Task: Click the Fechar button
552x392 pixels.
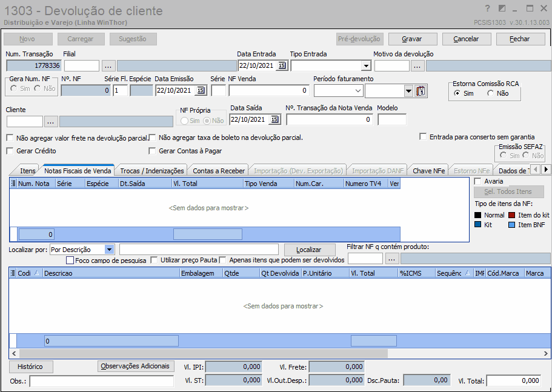Action: tap(520, 39)
